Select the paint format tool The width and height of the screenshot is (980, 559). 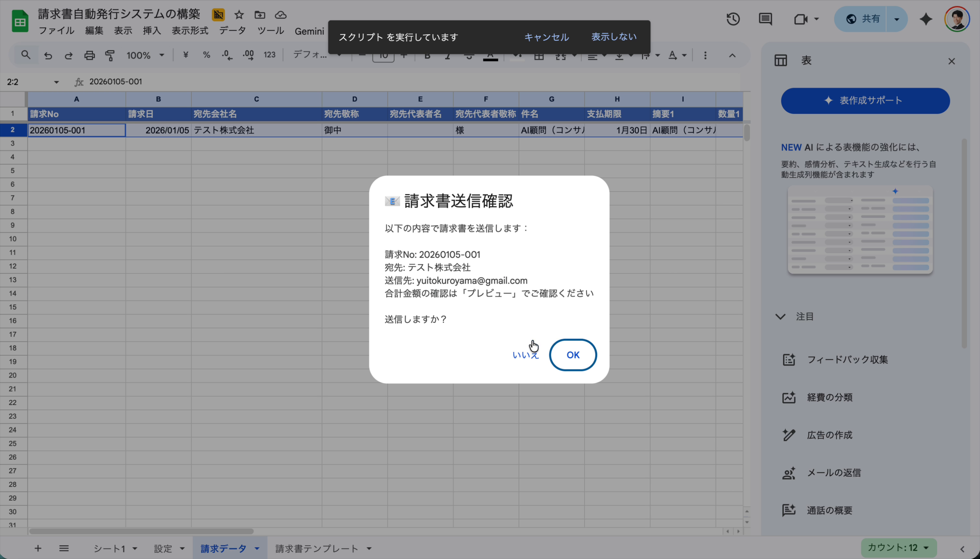[x=110, y=55]
